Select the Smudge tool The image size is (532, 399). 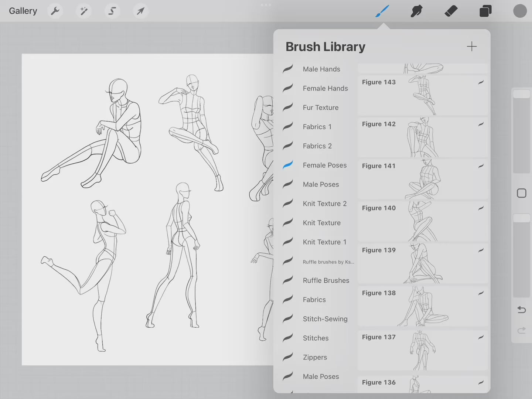click(416, 11)
